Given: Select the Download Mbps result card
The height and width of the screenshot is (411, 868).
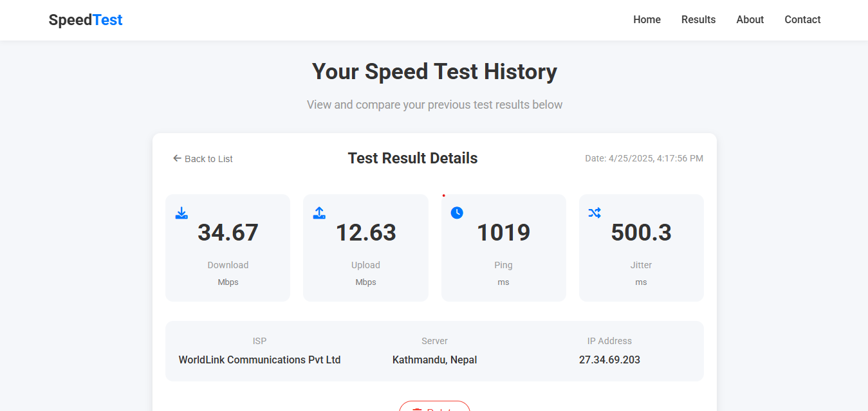Looking at the screenshot, I should [228, 248].
